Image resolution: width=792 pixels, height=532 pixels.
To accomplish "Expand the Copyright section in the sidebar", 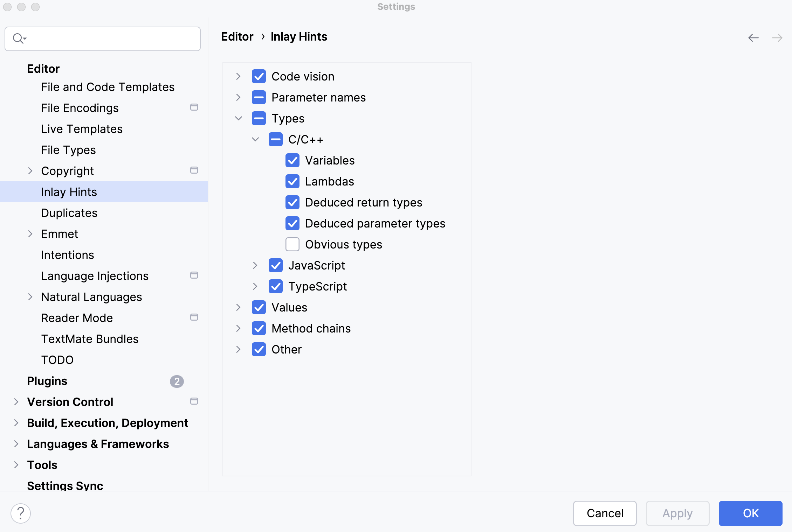I will (x=30, y=171).
